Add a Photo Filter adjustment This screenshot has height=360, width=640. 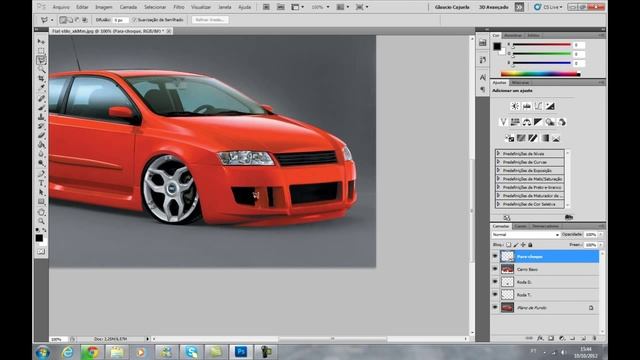point(550,122)
